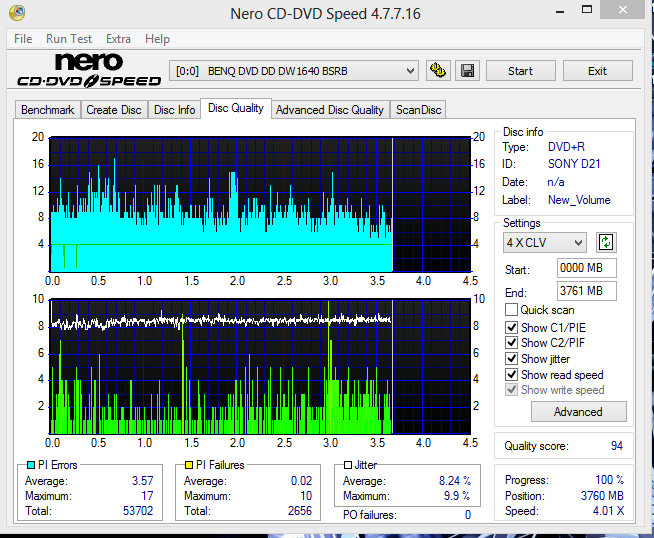Screen dimensions: 654x538
Task: Click the Position 3760 MB value
Action: (x=602, y=496)
